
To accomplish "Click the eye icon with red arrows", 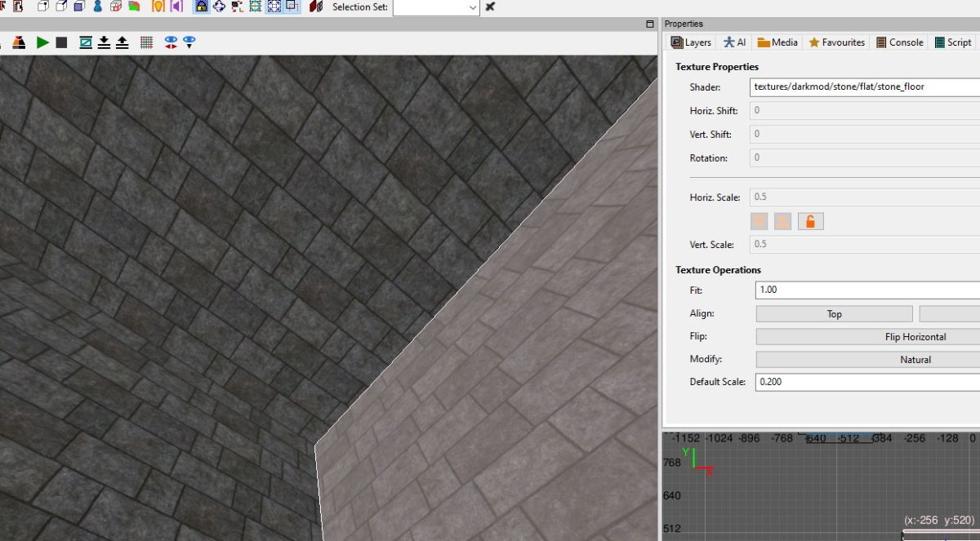I will pos(171,42).
